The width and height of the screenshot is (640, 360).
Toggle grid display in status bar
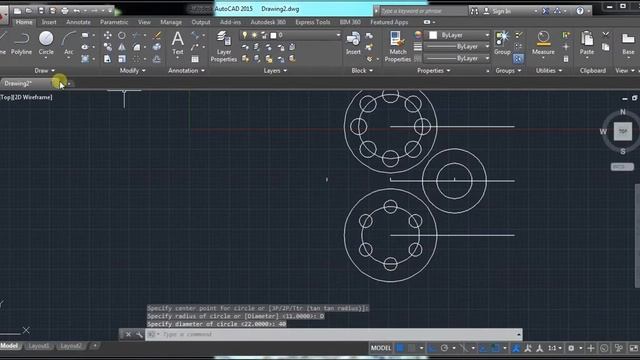(x=400, y=348)
